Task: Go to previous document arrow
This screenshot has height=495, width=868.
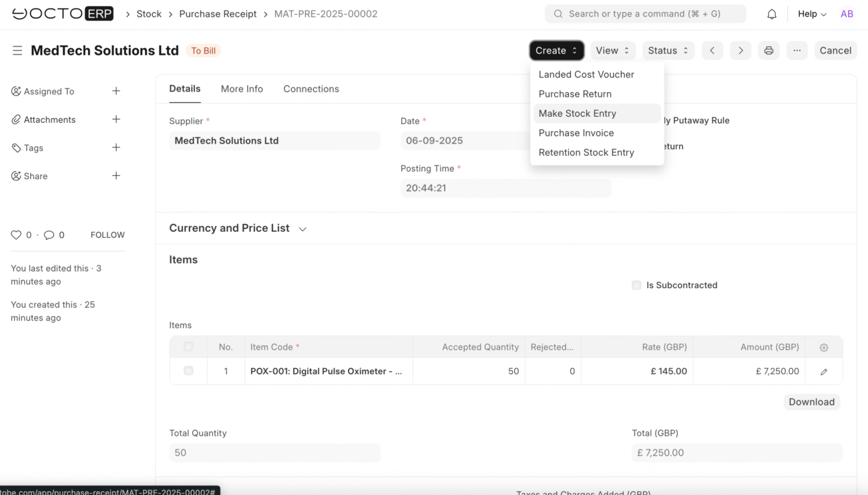Action: [x=712, y=51]
